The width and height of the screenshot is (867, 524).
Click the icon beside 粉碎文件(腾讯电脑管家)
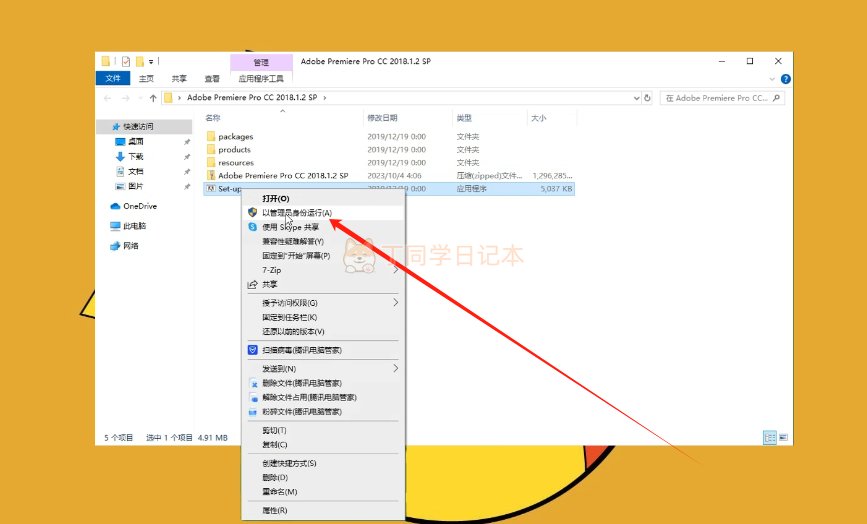point(253,412)
